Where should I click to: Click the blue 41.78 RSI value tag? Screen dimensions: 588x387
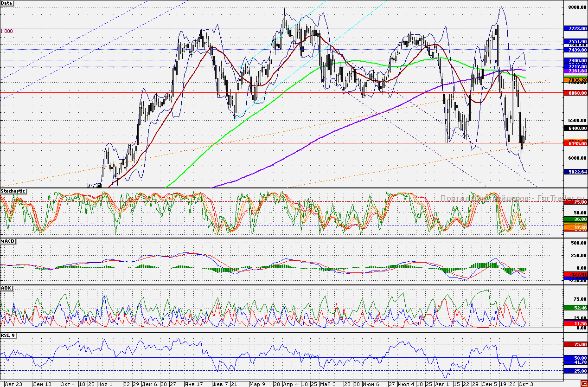pyautogui.click(x=575, y=362)
